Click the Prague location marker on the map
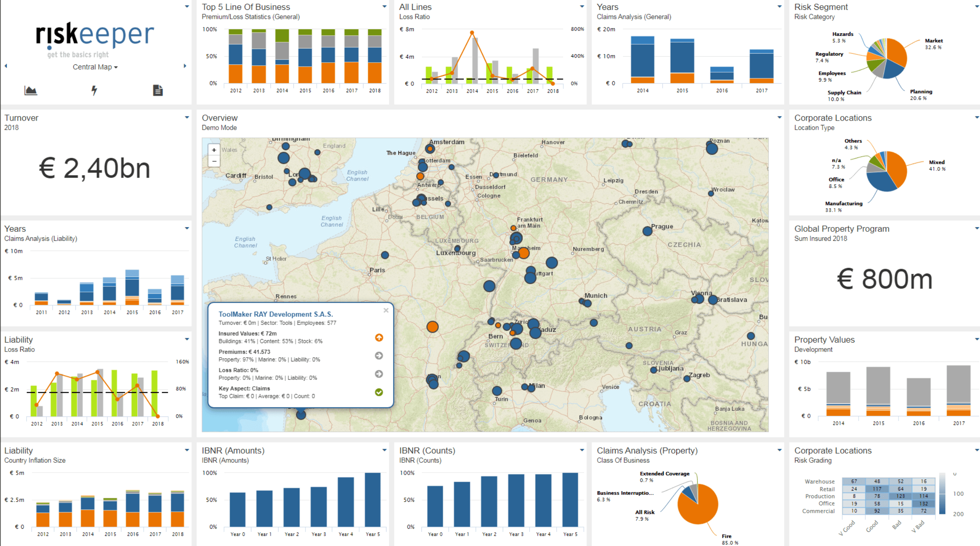Screen dimensions: 980x546 tap(647, 231)
